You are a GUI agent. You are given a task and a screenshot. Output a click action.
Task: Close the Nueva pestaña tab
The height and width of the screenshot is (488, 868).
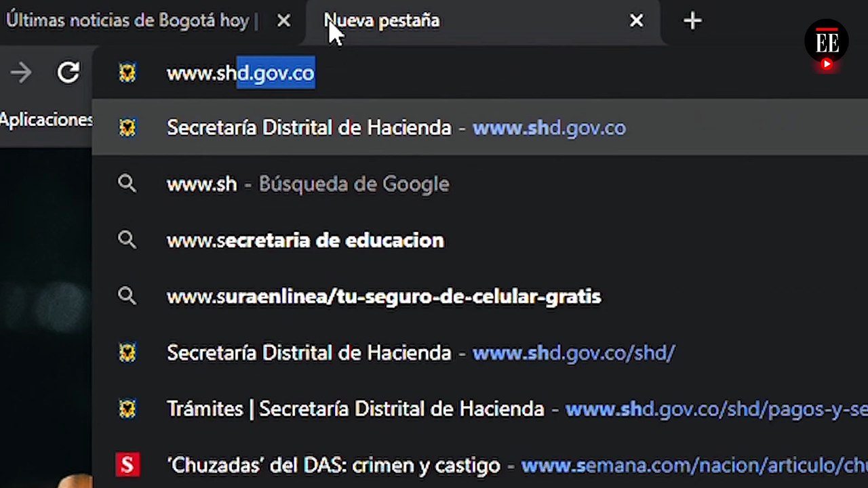(636, 21)
